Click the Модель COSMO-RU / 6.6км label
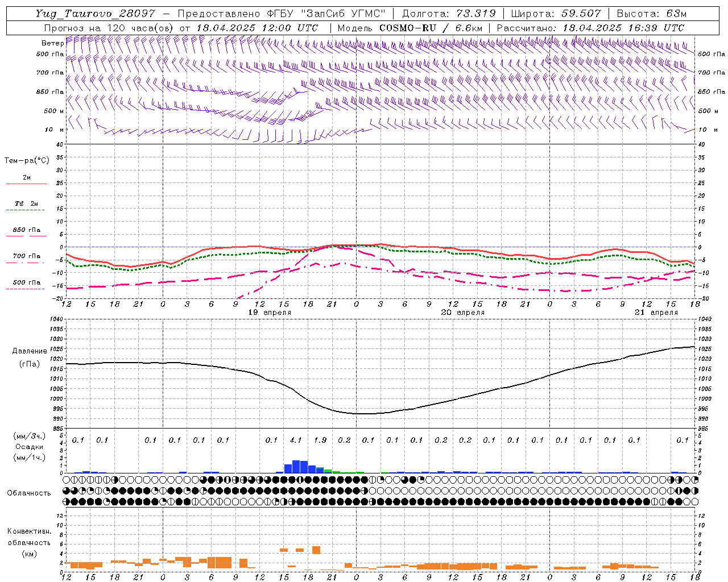Screen dimensions: 728x582 [x=410, y=28]
